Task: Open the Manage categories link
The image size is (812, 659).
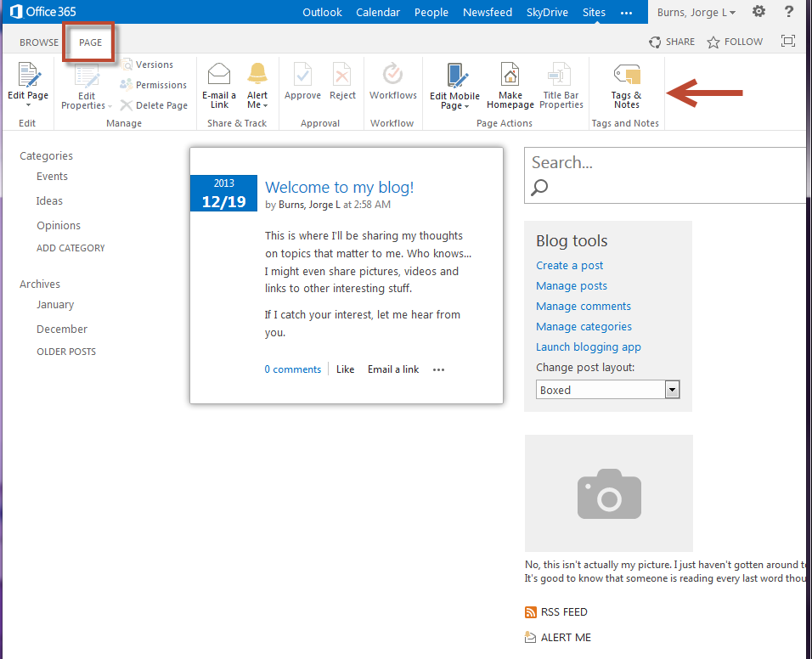Action: point(584,326)
